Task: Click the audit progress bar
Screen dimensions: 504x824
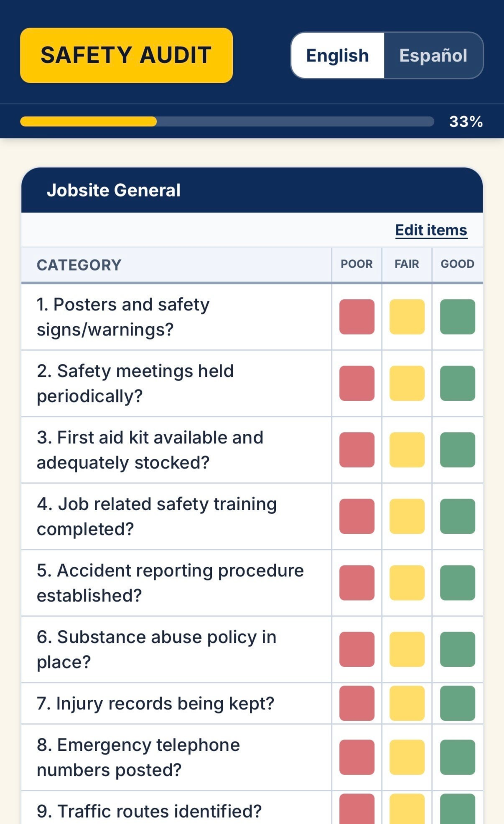Action: tap(227, 122)
